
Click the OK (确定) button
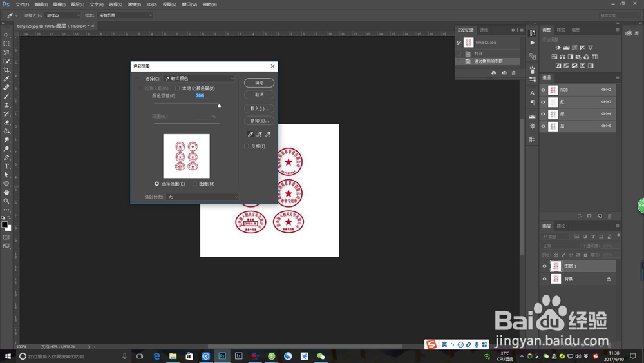259,83
